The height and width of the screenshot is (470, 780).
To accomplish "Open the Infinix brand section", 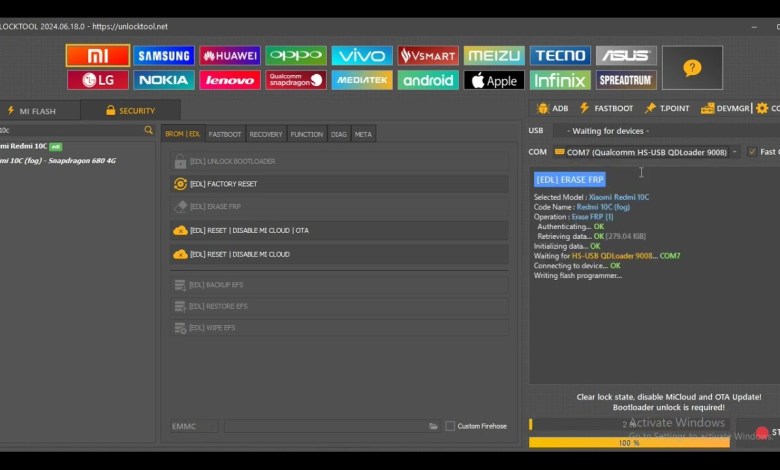I will coord(560,80).
